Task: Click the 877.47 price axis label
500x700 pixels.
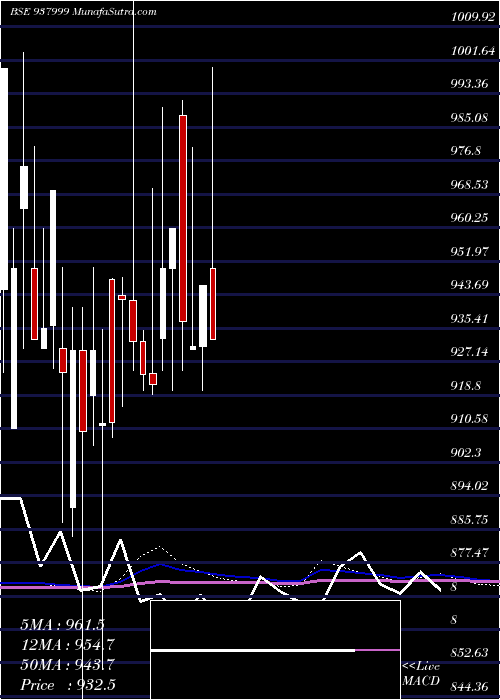Action: (469, 553)
